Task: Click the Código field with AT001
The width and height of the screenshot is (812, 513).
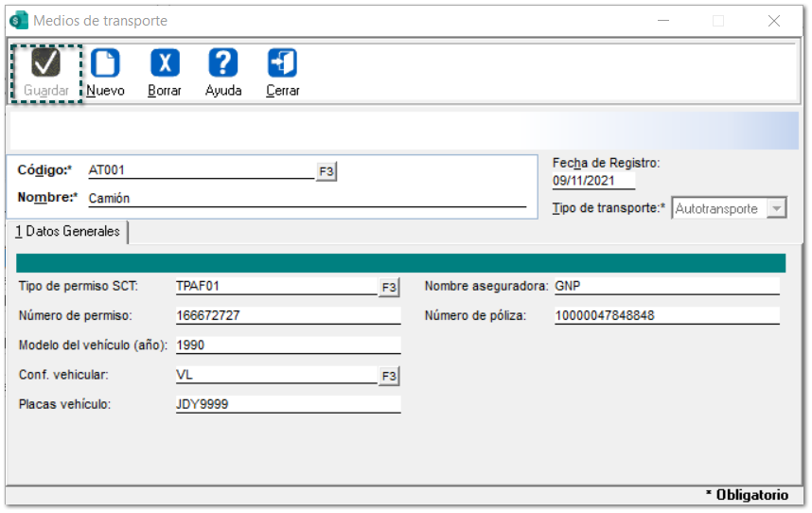Action: point(201,170)
